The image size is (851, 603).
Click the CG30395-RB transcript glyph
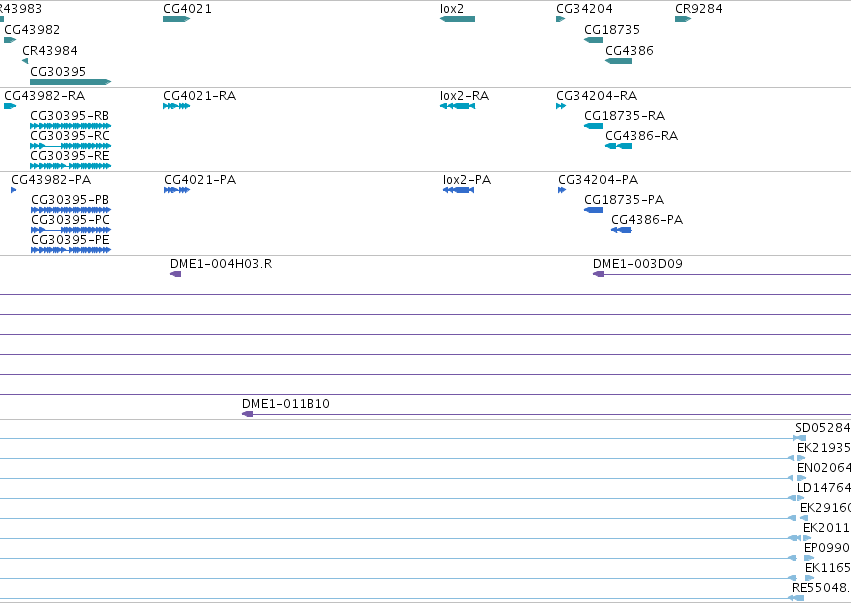point(71,126)
